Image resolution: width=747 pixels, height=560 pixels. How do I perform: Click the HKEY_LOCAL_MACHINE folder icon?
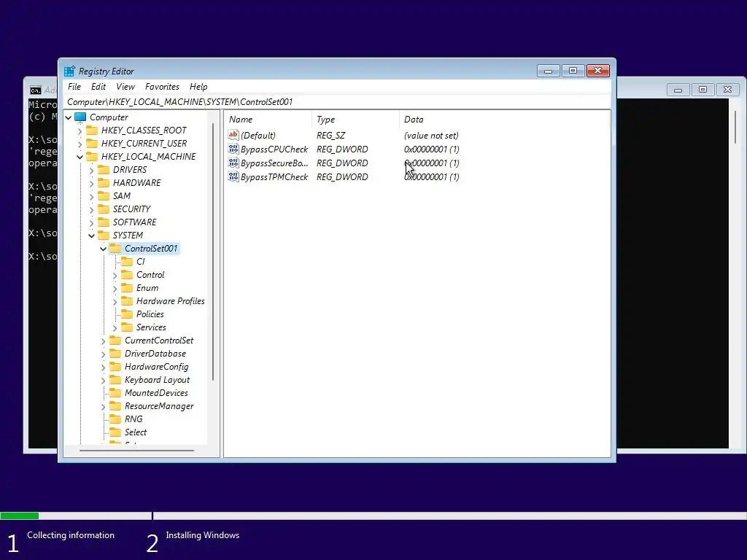pos(92,157)
